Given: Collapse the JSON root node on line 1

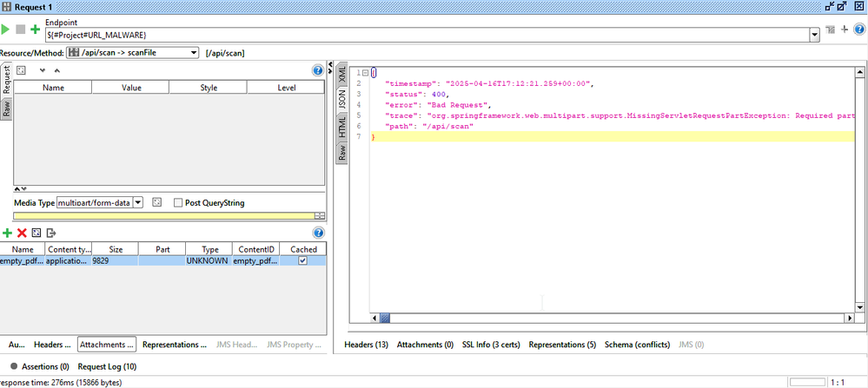Looking at the screenshot, I should click(364, 72).
